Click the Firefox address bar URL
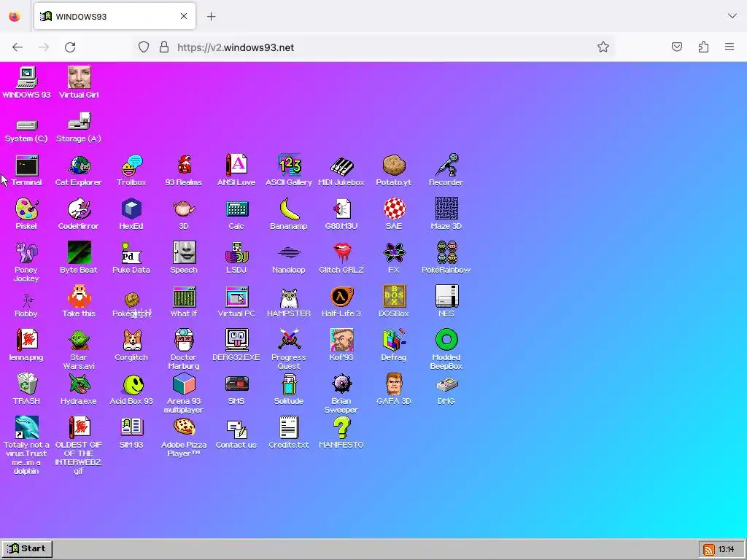 [236, 47]
